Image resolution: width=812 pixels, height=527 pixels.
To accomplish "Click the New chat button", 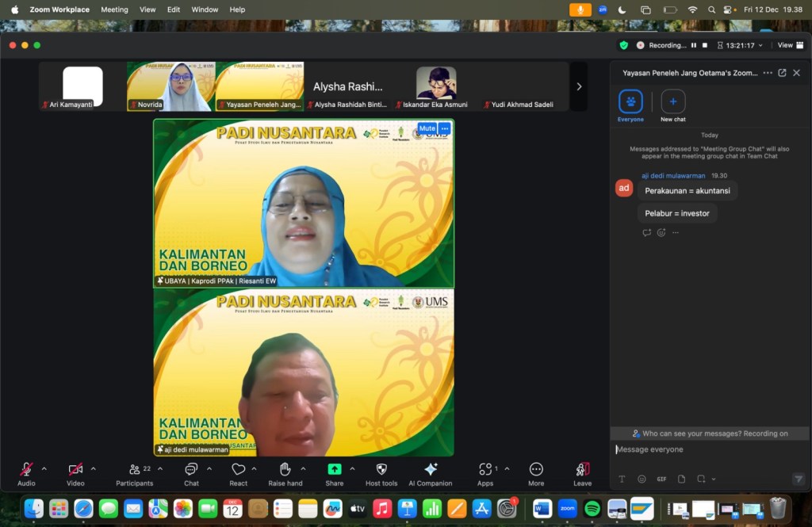I will pos(673,102).
